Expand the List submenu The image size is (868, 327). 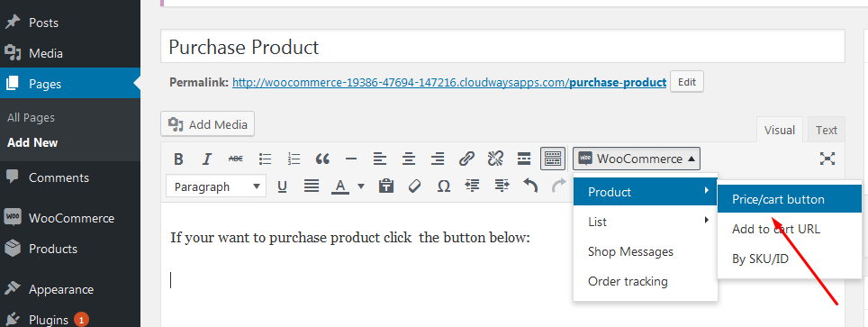pyautogui.click(x=646, y=222)
